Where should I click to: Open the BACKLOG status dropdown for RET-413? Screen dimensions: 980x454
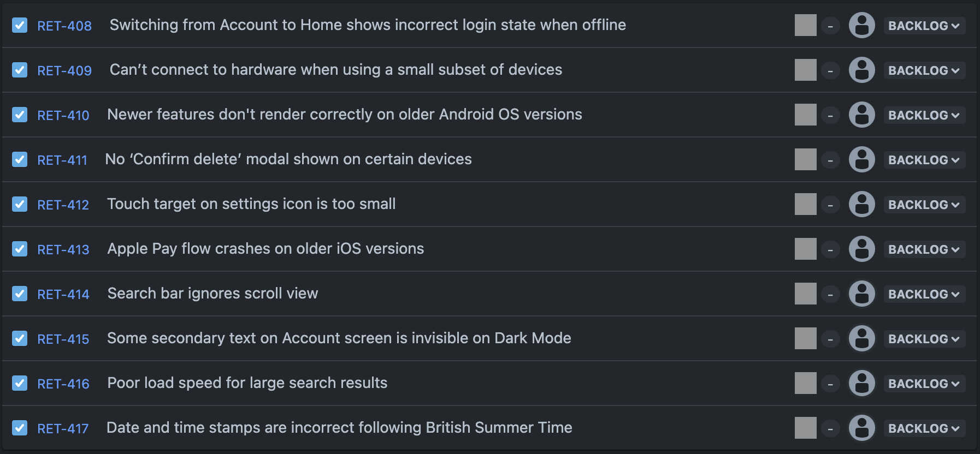pyautogui.click(x=924, y=249)
